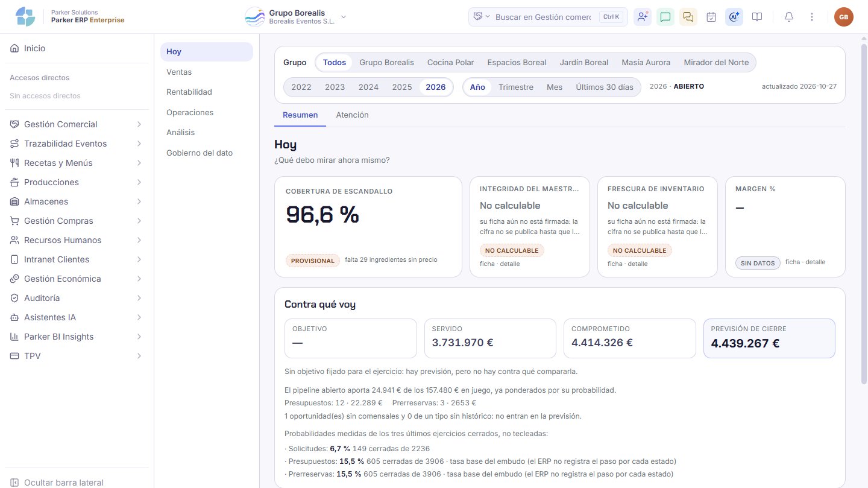Open the Gobierno del dato section
Viewport: 868px width, 488px height.
point(207,153)
